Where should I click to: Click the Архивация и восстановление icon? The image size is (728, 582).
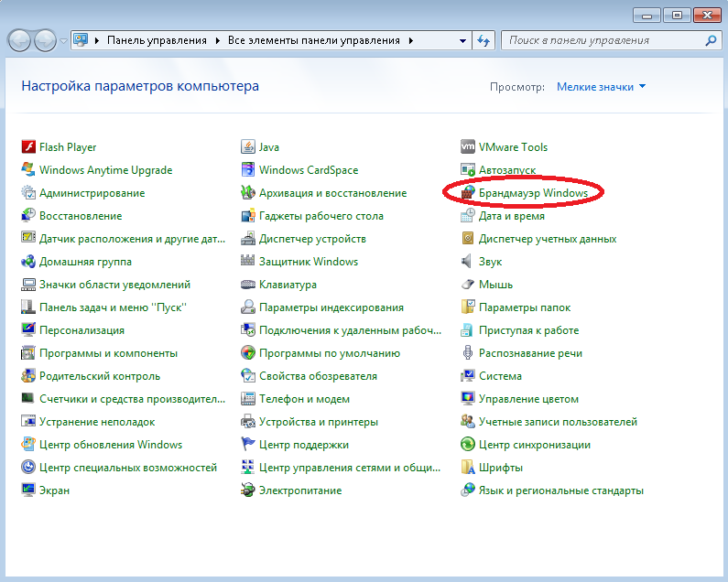click(248, 192)
